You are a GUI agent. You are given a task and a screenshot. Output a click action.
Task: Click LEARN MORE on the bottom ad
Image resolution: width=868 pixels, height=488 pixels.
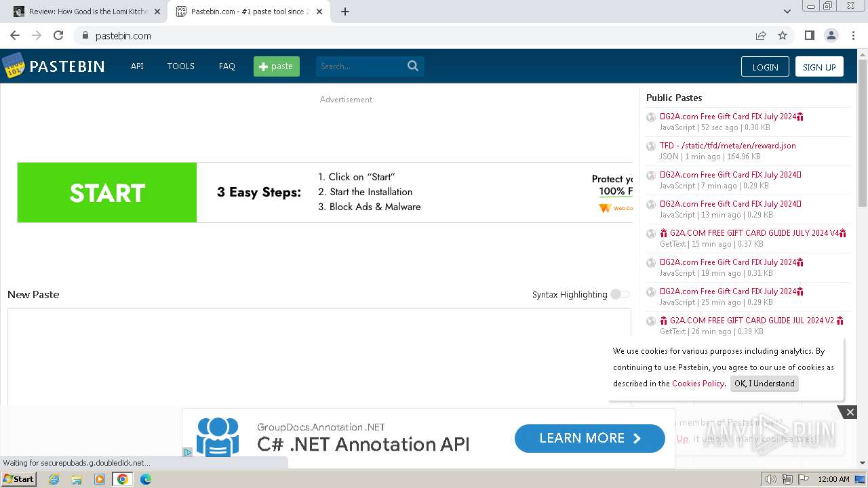pyautogui.click(x=590, y=439)
